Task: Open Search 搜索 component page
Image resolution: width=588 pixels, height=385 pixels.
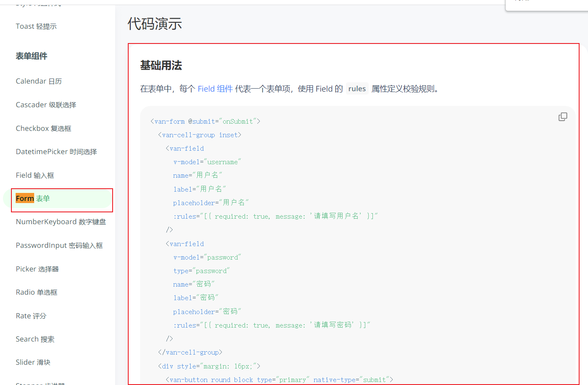Action: (35, 339)
